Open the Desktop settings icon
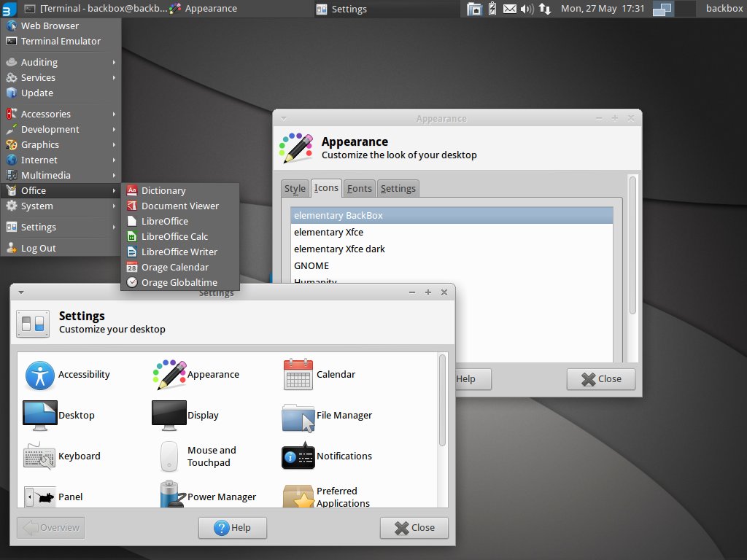Image resolution: width=747 pixels, height=560 pixels. click(39, 415)
